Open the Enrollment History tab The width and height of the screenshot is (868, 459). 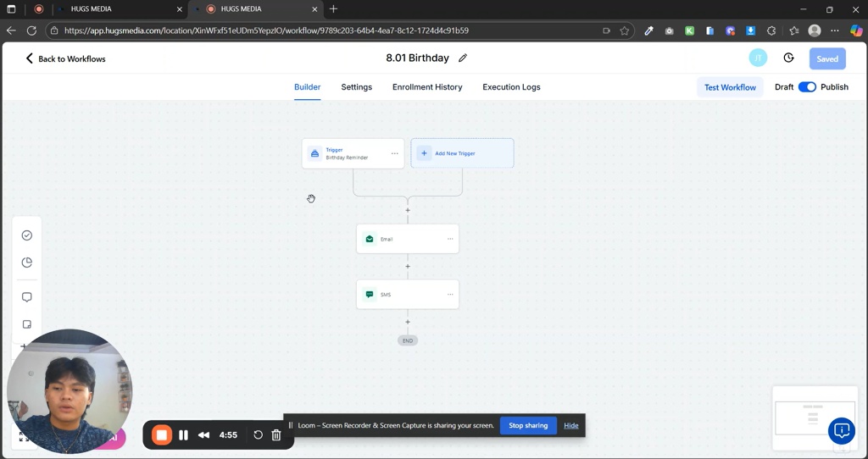pyautogui.click(x=427, y=87)
